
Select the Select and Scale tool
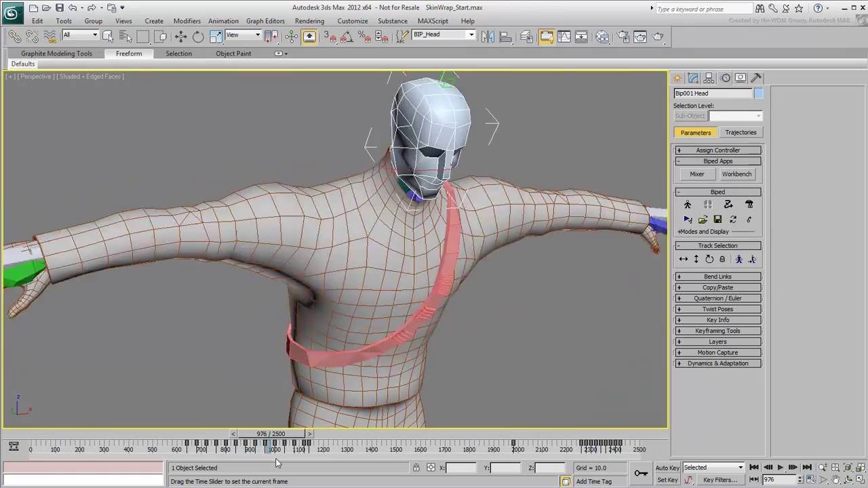(216, 37)
